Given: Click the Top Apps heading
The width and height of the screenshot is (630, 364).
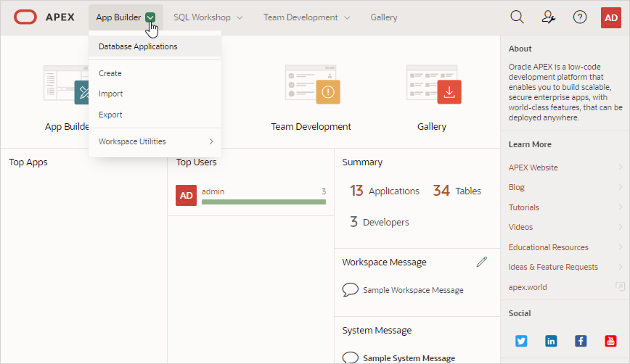Looking at the screenshot, I should [x=28, y=162].
